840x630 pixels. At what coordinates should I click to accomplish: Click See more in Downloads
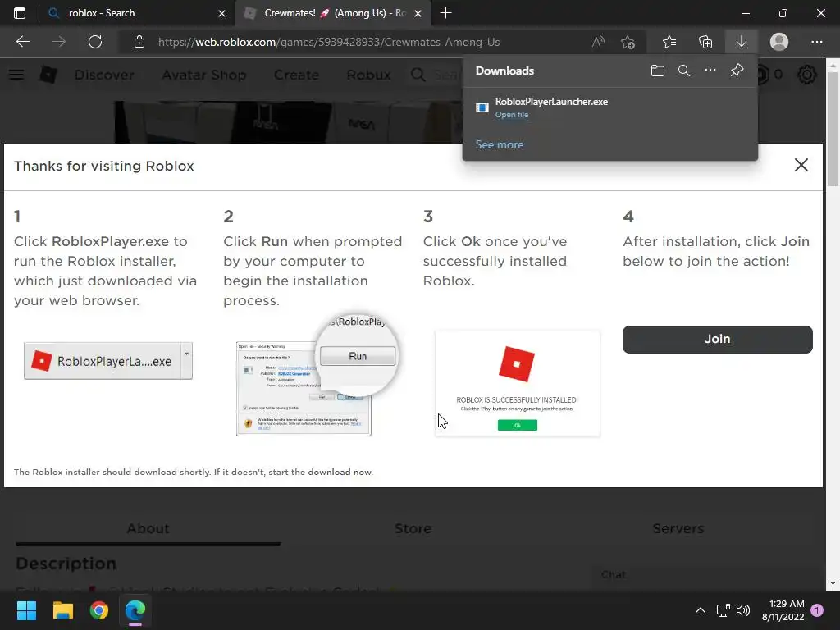500,144
